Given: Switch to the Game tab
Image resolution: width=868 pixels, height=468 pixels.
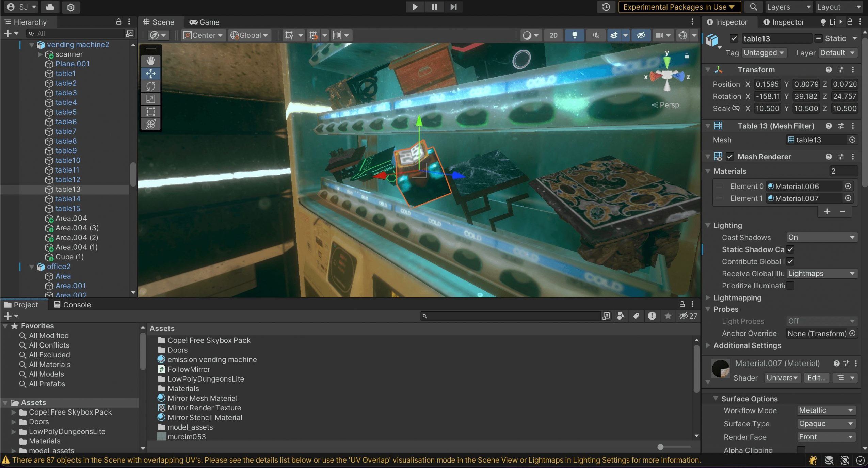Looking at the screenshot, I should click(205, 22).
